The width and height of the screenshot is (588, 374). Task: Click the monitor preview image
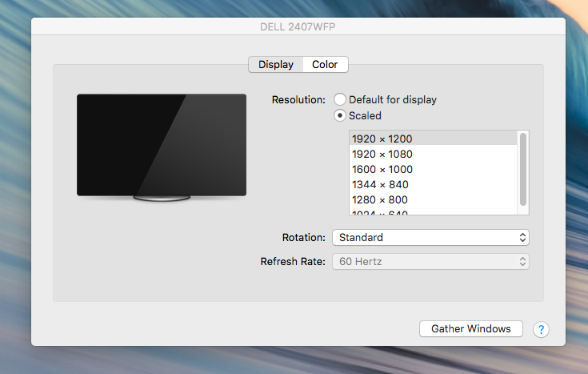(x=162, y=147)
